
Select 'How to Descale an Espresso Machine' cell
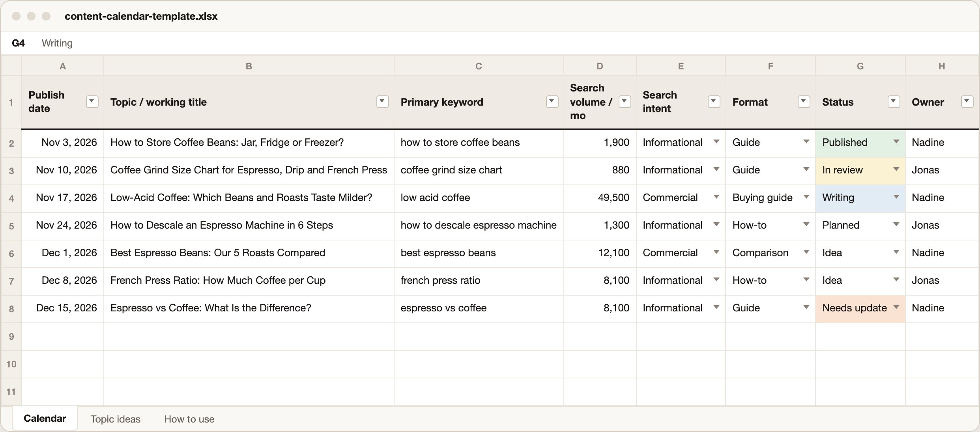coord(249,226)
